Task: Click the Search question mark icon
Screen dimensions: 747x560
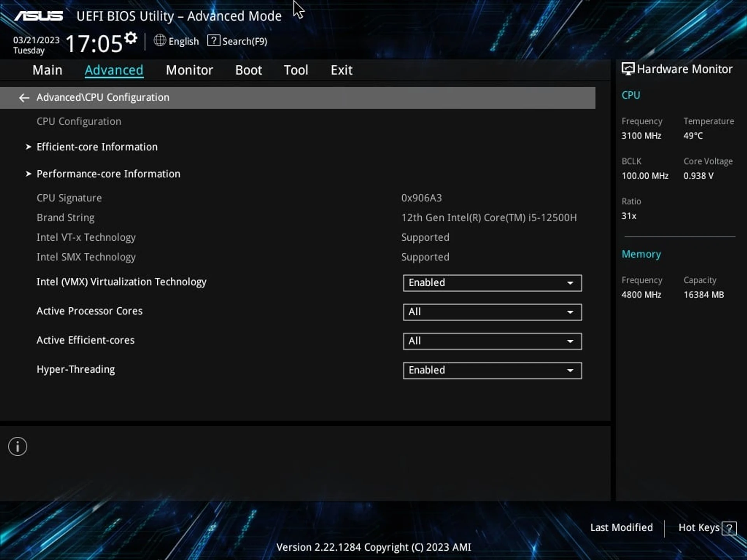Action: (214, 40)
